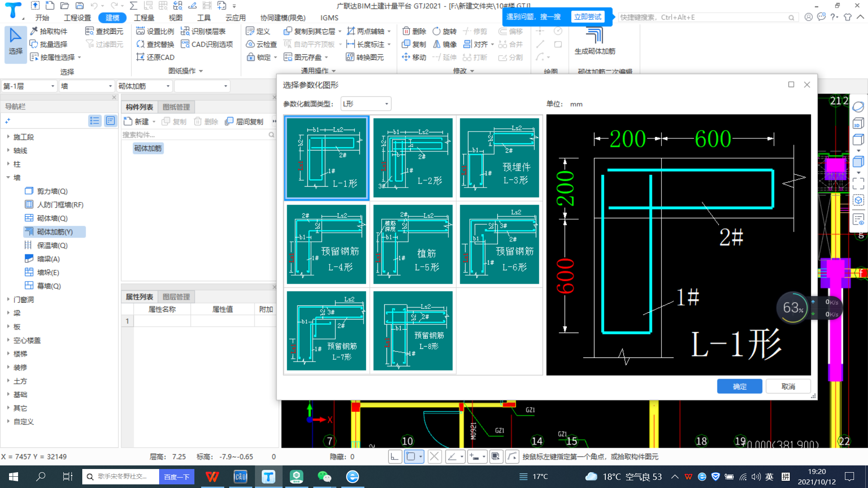The image size is (868, 488).
Task: Open 参数化截面类型 L形 dropdown
Action: [x=366, y=104]
